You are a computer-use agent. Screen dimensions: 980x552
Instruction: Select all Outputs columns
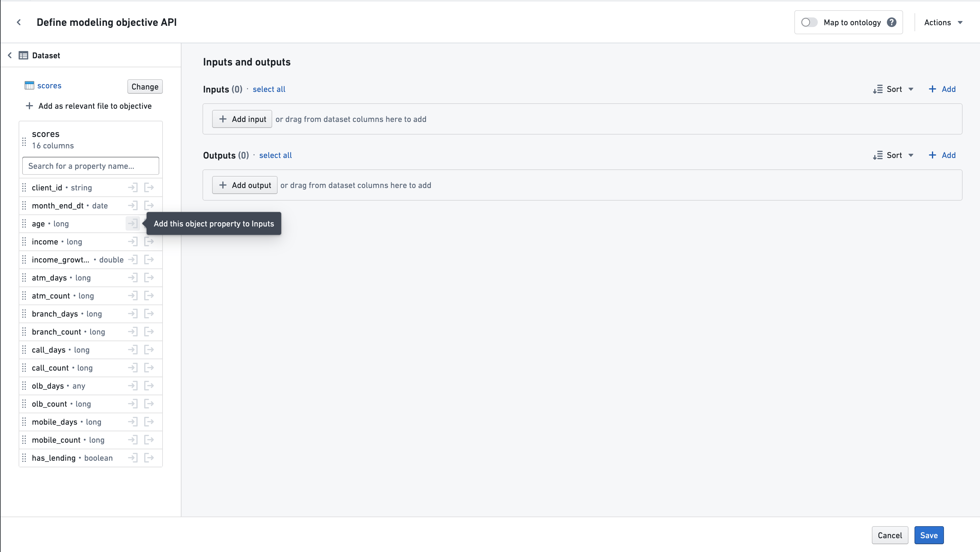[275, 155]
